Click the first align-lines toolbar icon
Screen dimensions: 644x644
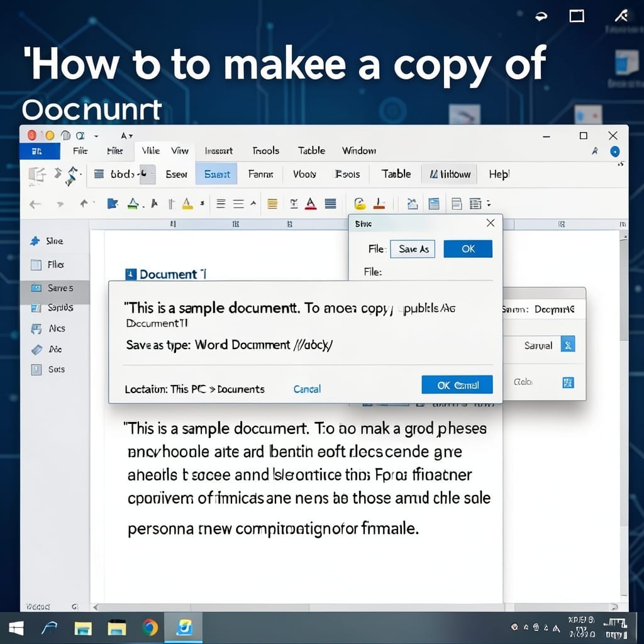click(221, 204)
